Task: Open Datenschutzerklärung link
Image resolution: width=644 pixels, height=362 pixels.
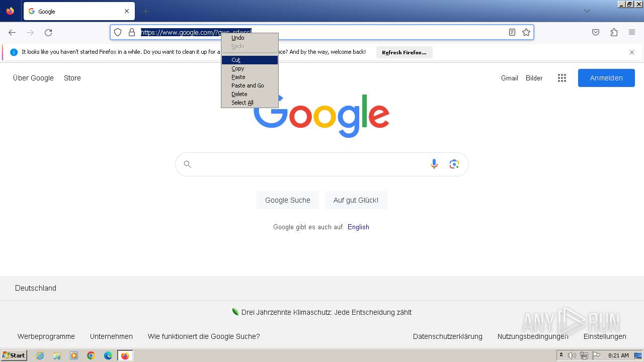Action: 448,336
